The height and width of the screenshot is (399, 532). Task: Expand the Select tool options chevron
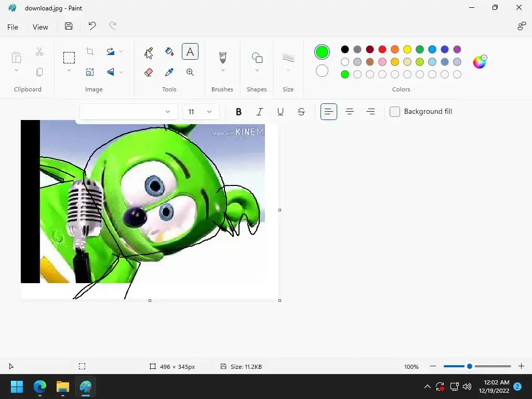tap(69, 70)
